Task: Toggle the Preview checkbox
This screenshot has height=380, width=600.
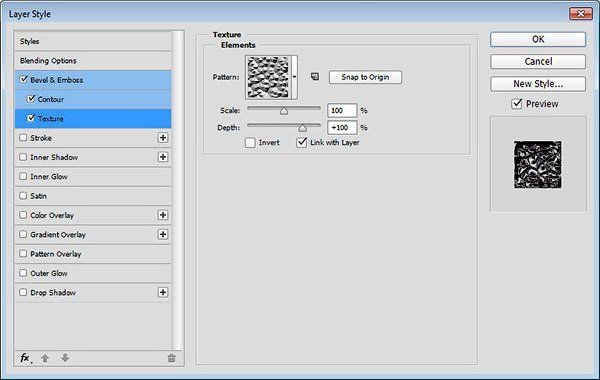Action: coord(517,104)
